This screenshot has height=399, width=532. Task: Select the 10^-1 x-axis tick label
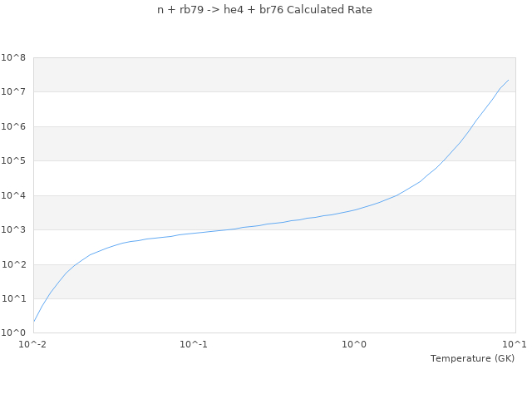[x=194, y=344]
